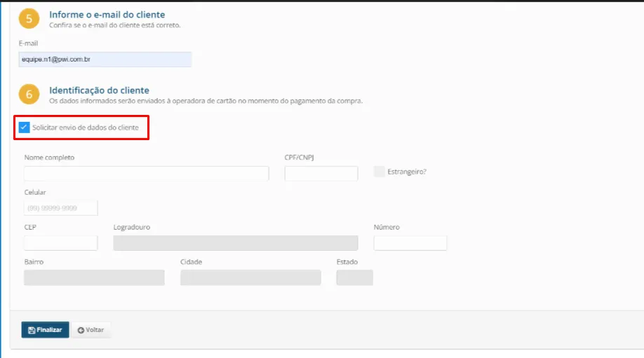Click the save disk icon on Finalizar
Screen dimensions: 644x358
pos(32,330)
